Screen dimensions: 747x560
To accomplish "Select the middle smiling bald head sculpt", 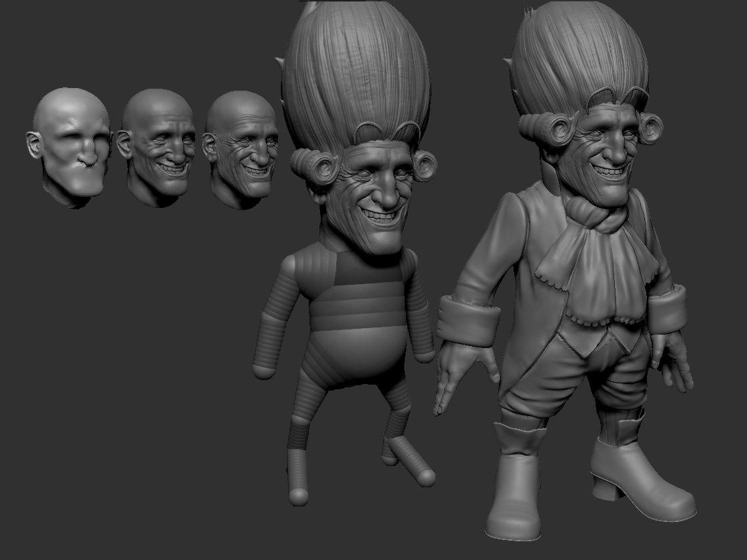I will pos(157,147).
